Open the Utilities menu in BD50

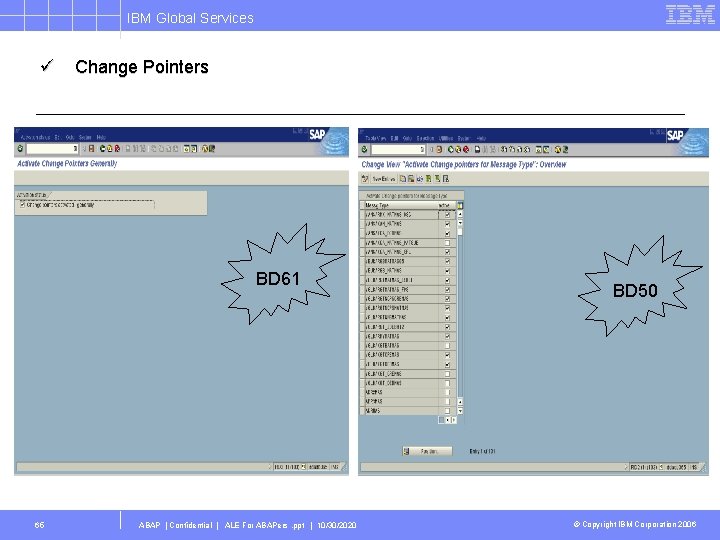pyautogui.click(x=446, y=138)
